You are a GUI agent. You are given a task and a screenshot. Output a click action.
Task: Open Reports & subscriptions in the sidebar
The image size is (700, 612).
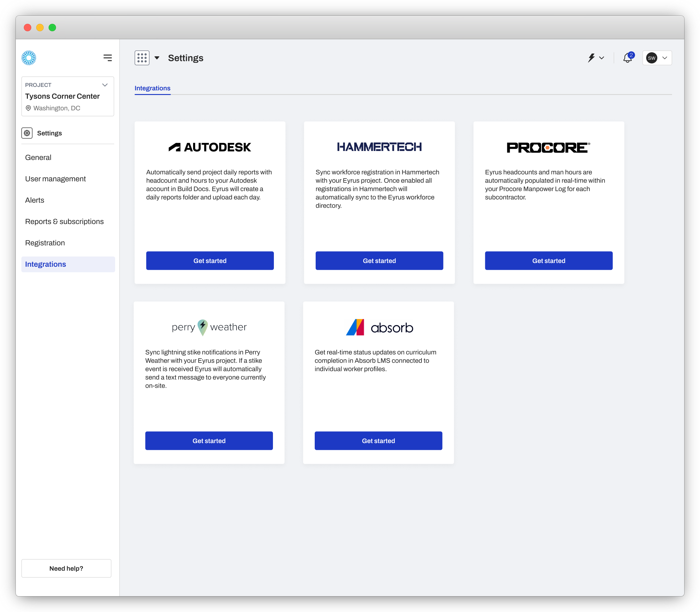(x=64, y=221)
